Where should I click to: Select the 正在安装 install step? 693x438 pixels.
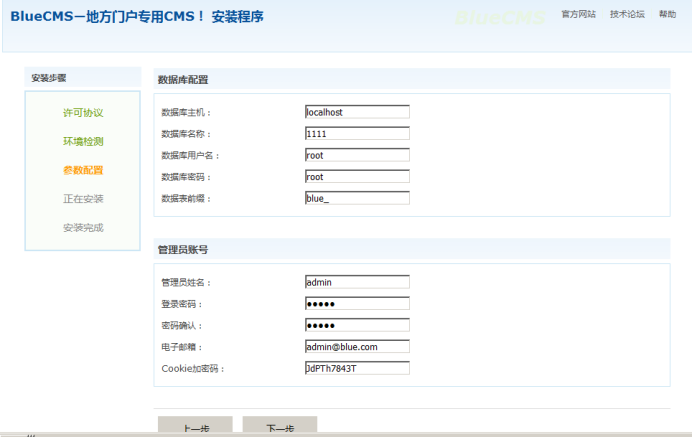tap(83, 199)
